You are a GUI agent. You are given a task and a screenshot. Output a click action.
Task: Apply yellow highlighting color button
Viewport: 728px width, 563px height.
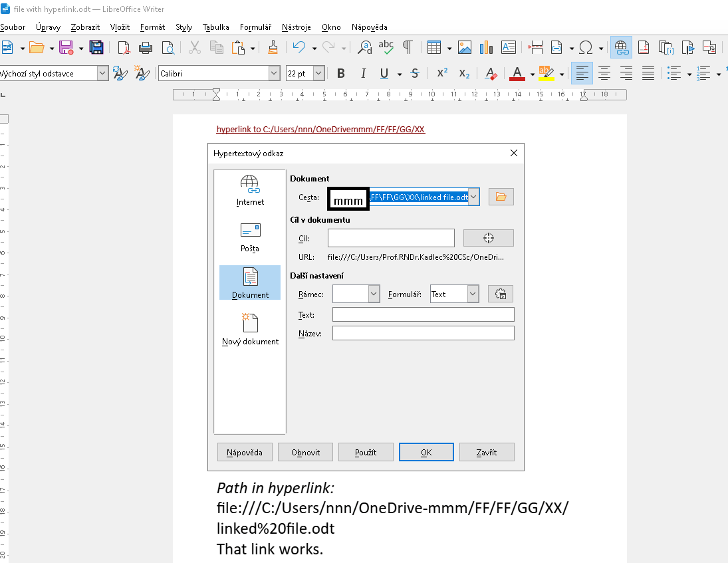click(x=546, y=73)
